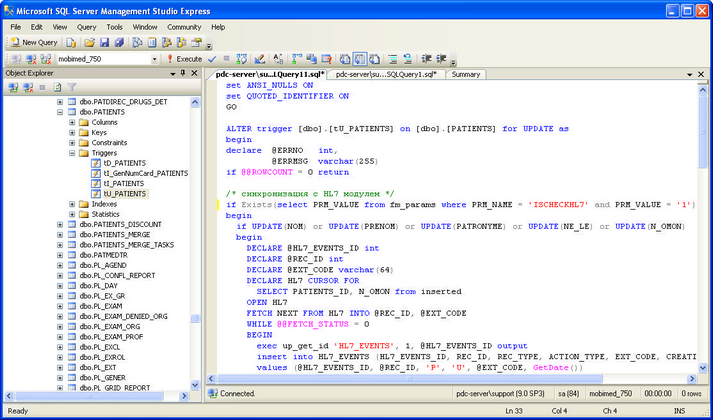
Task: Open the Help menu
Action: 218,27
